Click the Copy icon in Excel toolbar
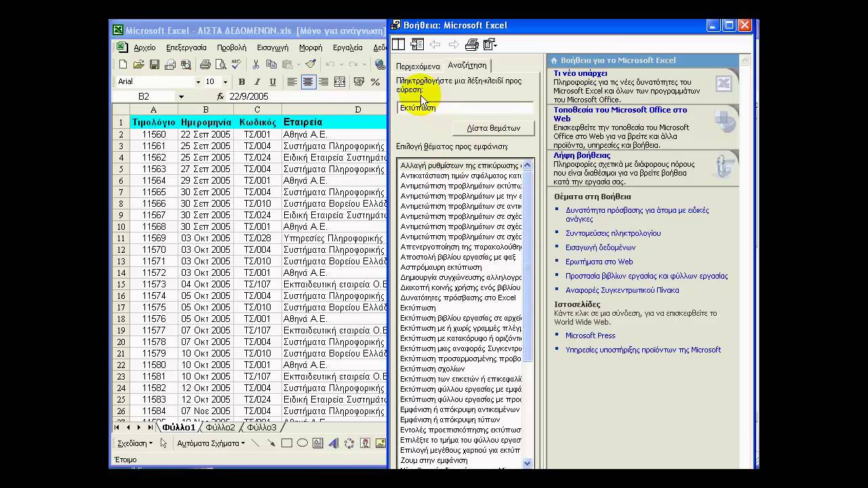The image size is (868, 488). 271,64
